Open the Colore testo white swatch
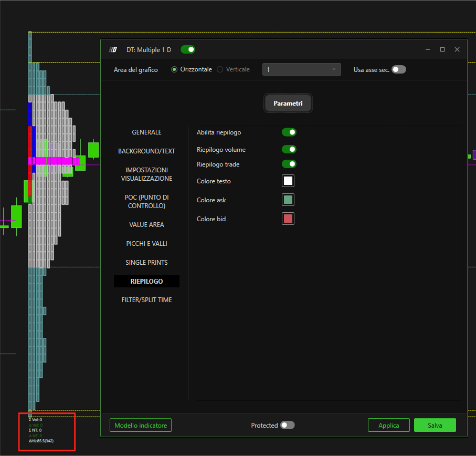 coord(288,181)
